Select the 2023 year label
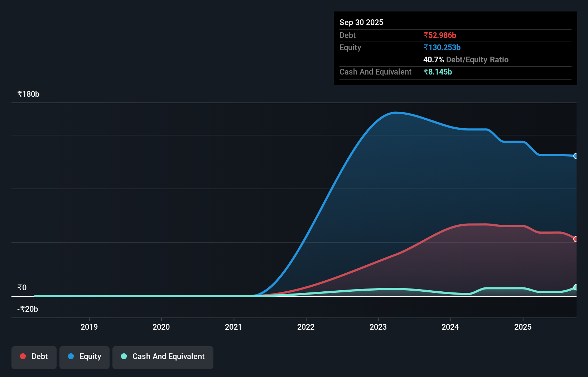Image resolution: width=588 pixels, height=377 pixels. click(x=378, y=326)
